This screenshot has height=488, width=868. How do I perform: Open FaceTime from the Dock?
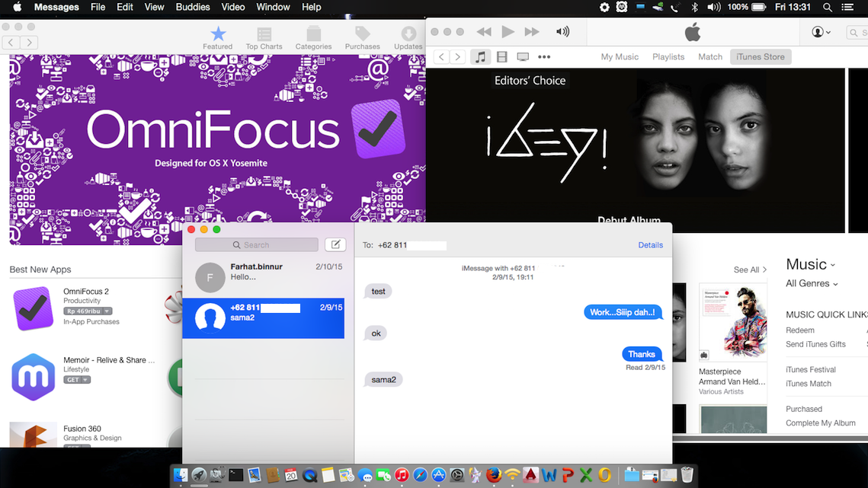click(383, 475)
